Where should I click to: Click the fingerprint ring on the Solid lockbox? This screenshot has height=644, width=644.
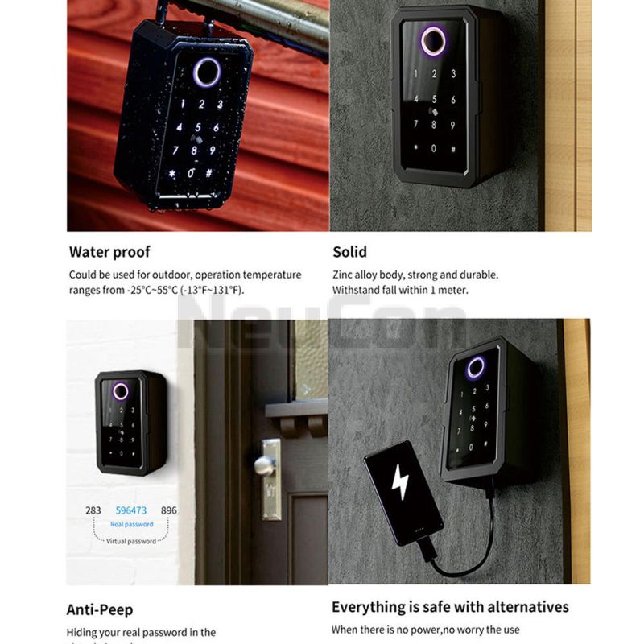click(434, 42)
